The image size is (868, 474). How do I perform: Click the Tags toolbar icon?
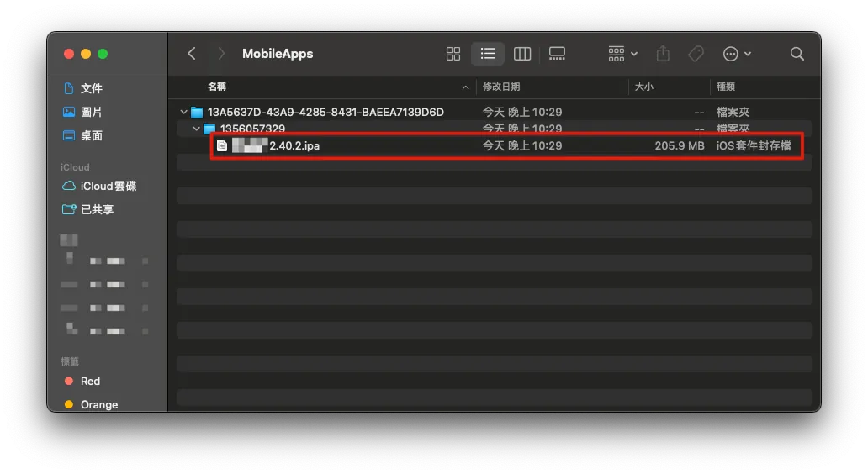696,54
